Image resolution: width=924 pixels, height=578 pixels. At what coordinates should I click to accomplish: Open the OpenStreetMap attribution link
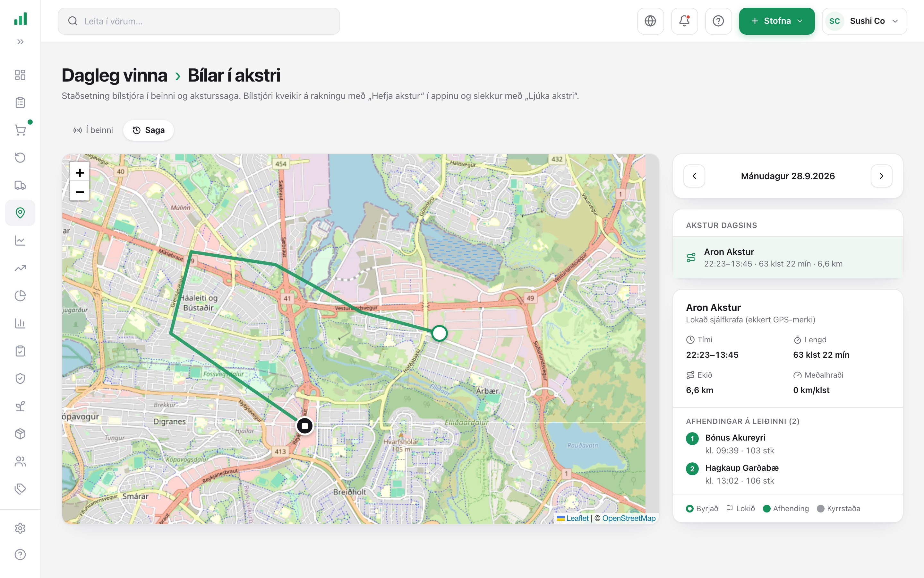coord(629,518)
